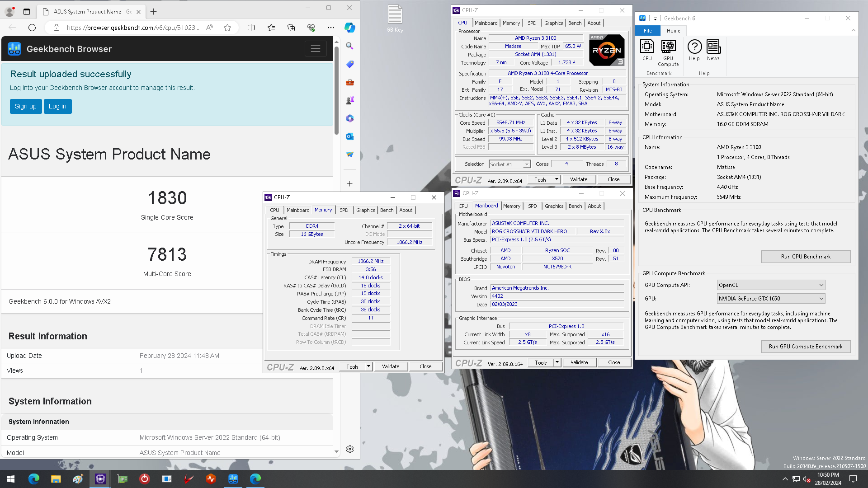Open Geekbench 6 quick access toolbar dropdown
Viewport: 868px width, 488px height.
point(655,19)
